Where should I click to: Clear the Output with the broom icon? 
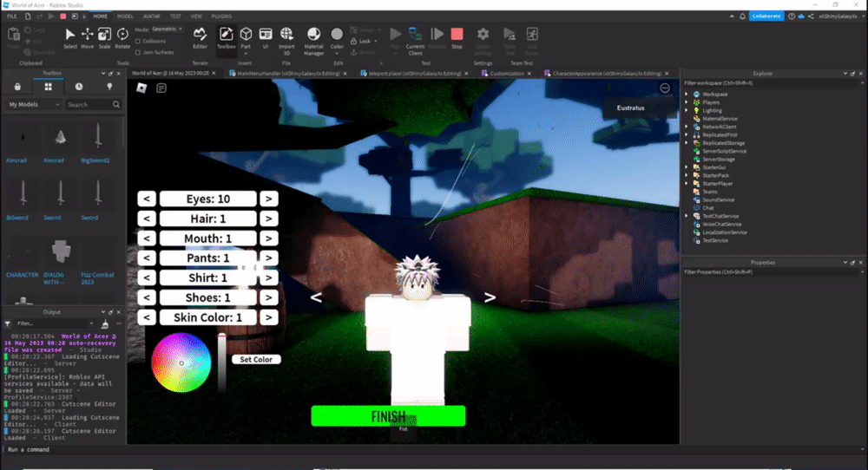(x=105, y=323)
